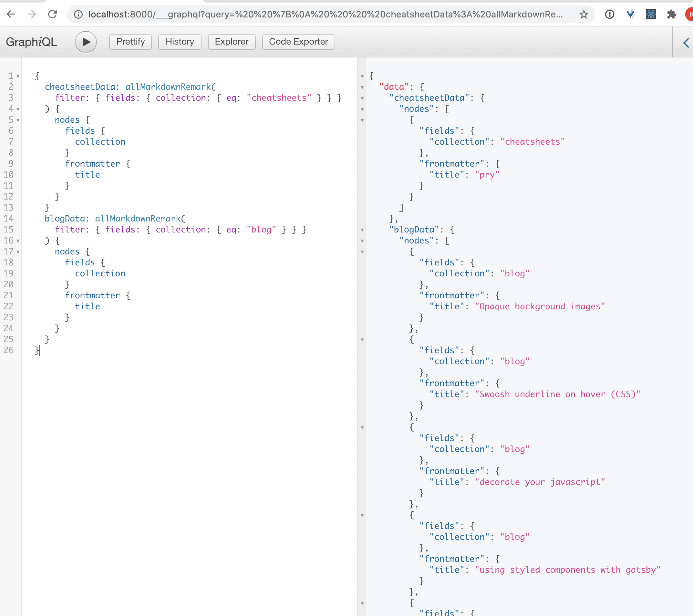Open the docs panel with the chevron
Image resolution: width=693 pixels, height=616 pixels.
pyautogui.click(x=686, y=43)
